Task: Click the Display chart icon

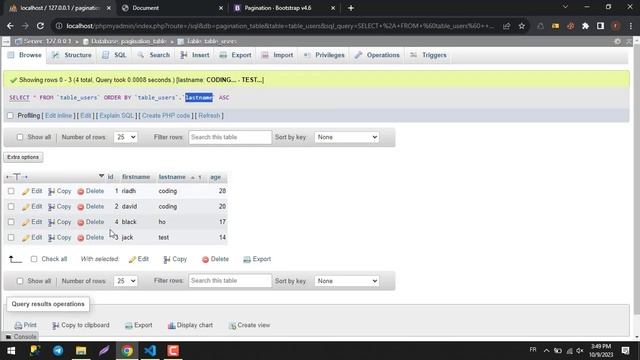Action: [x=171, y=326]
